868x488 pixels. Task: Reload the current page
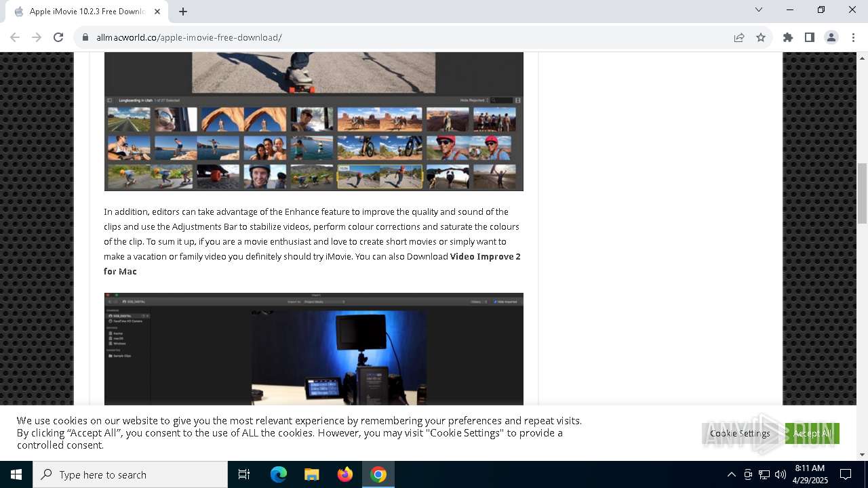(x=58, y=37)
